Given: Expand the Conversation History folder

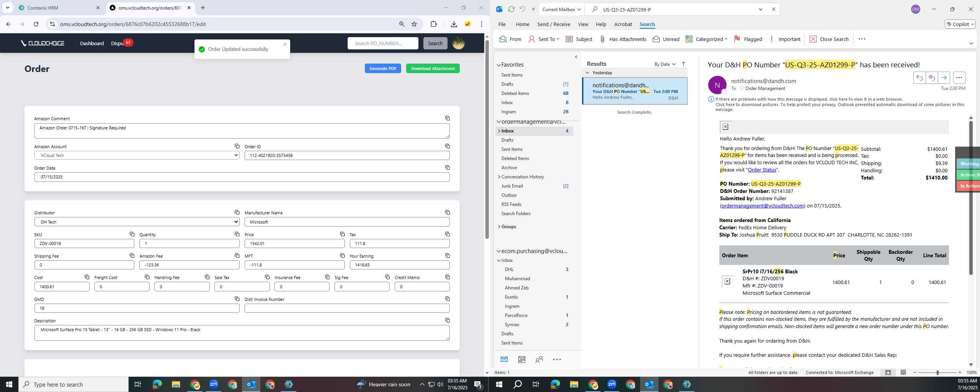Looking at the screenshot, I should tap(499, 177).
